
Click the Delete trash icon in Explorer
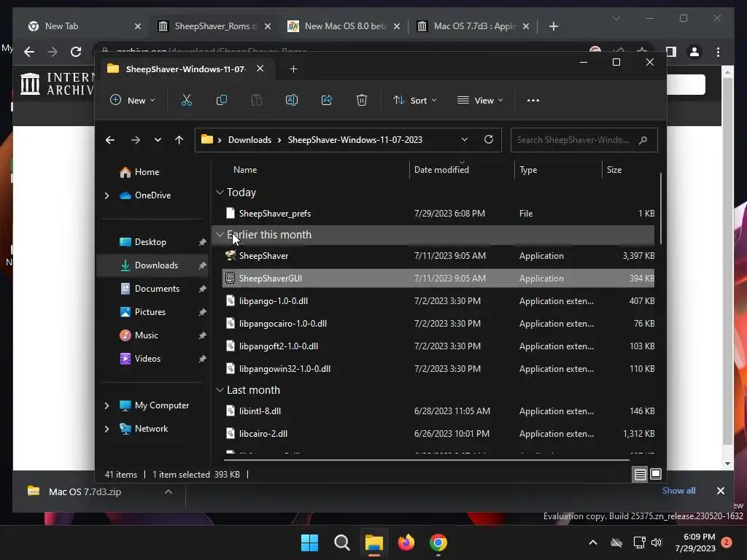(362, 101)
